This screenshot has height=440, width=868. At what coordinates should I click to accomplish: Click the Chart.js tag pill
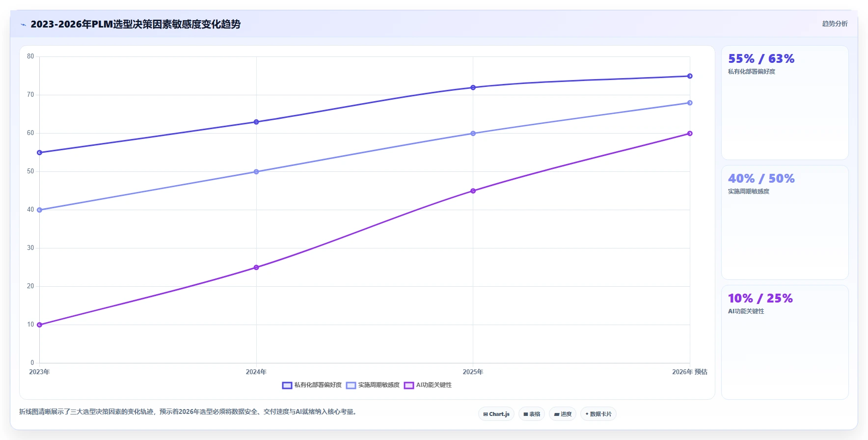(x=496, y=414)
